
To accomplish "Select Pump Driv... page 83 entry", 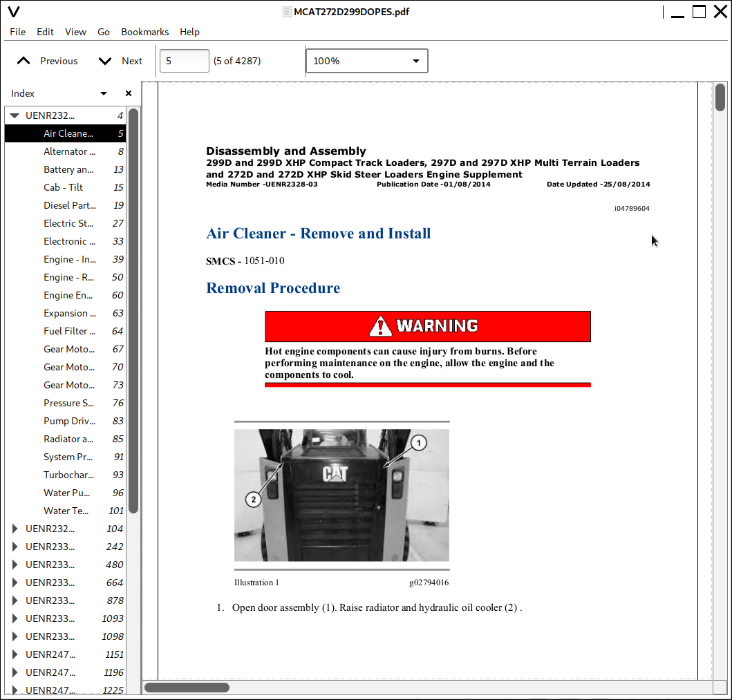I will click(66, 421).
